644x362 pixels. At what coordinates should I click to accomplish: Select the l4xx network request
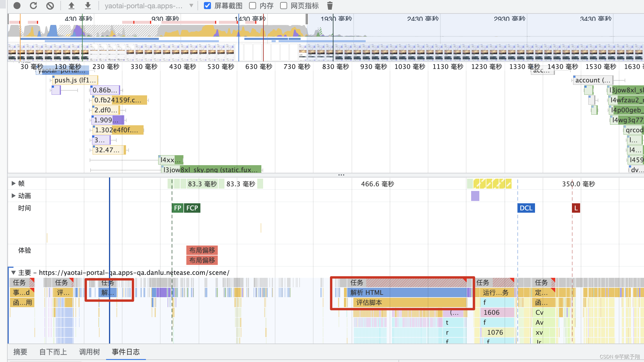pyautogui.click(x=171, y=160)
